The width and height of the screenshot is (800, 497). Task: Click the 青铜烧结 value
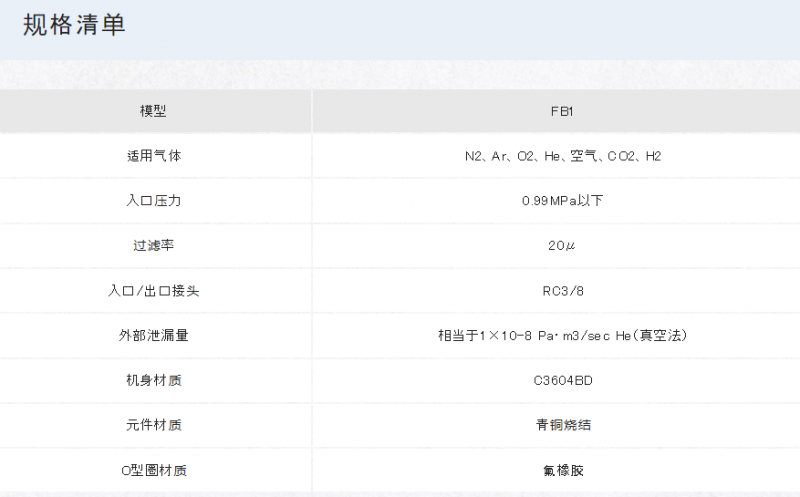click(x=563, y=425)
